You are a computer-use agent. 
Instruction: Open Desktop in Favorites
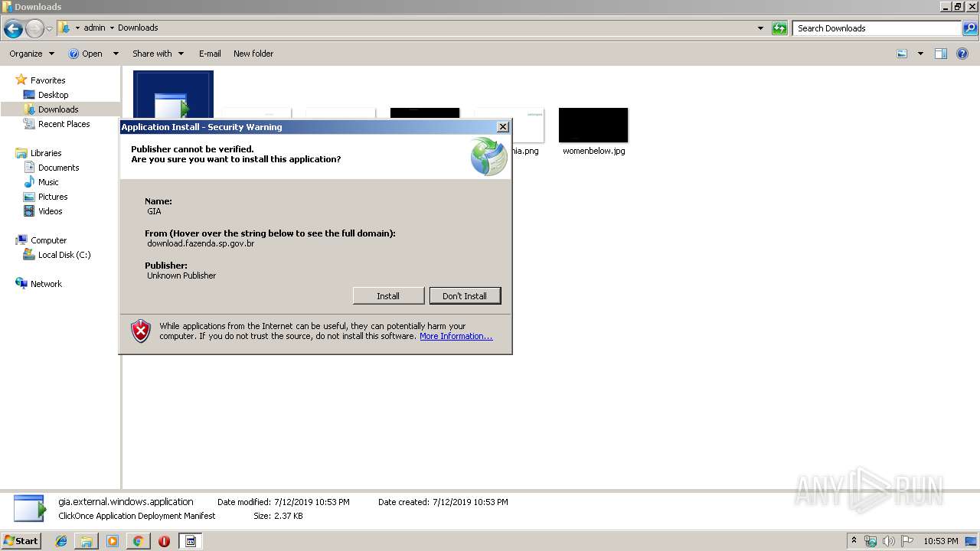(53, 95)
